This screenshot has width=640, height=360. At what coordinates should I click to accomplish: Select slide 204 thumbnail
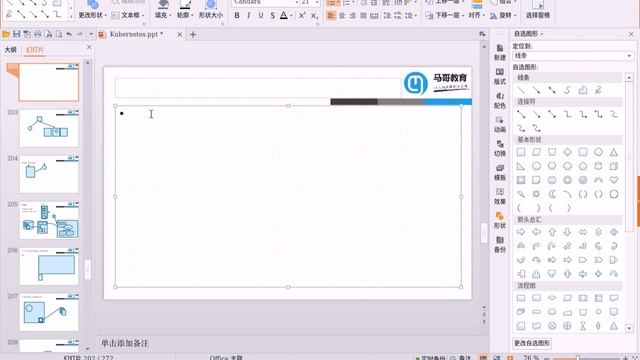(x=49, y=174)
